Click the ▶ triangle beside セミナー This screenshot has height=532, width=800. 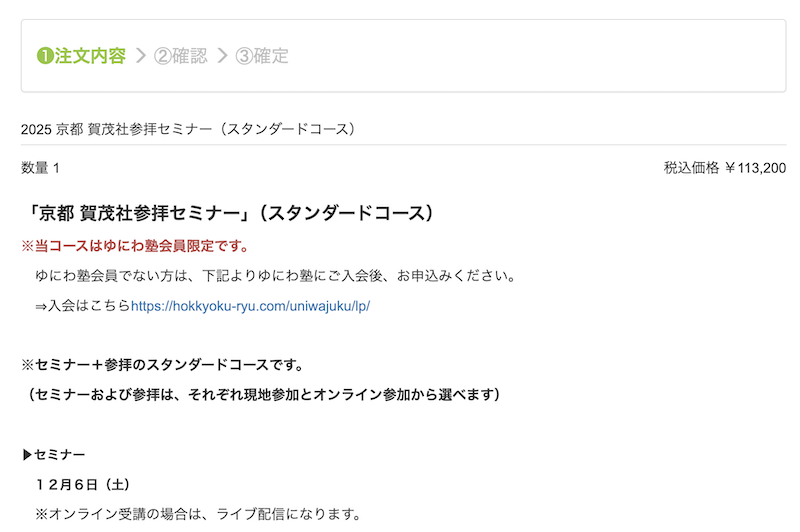coord(28,455)
